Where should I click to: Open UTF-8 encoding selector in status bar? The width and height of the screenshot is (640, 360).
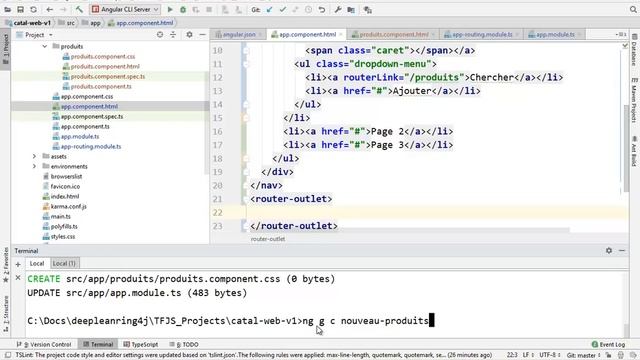coord(549,355)
